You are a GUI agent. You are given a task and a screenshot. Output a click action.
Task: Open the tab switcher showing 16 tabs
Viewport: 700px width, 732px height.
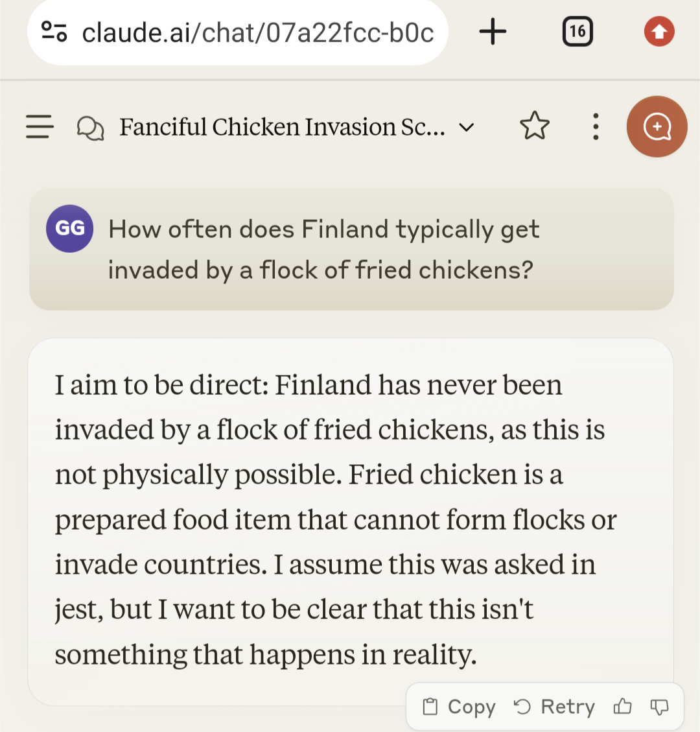[x=577, y=31]
